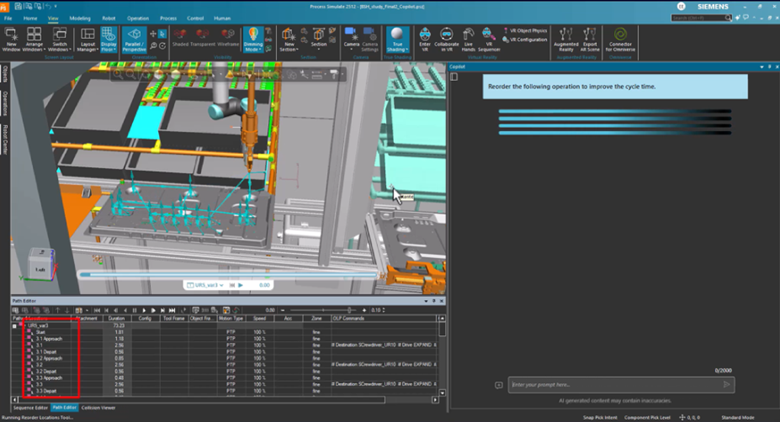This screenshot has width=780, height=422.
Task: Click the send prompt arrow button in Copilot
Action: pyautogui.click(x=728, y=384)
